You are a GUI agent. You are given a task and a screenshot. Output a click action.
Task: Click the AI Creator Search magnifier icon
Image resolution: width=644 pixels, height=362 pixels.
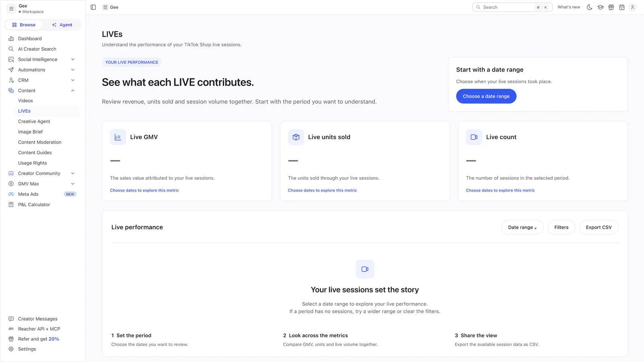click(x=11, y=49)
